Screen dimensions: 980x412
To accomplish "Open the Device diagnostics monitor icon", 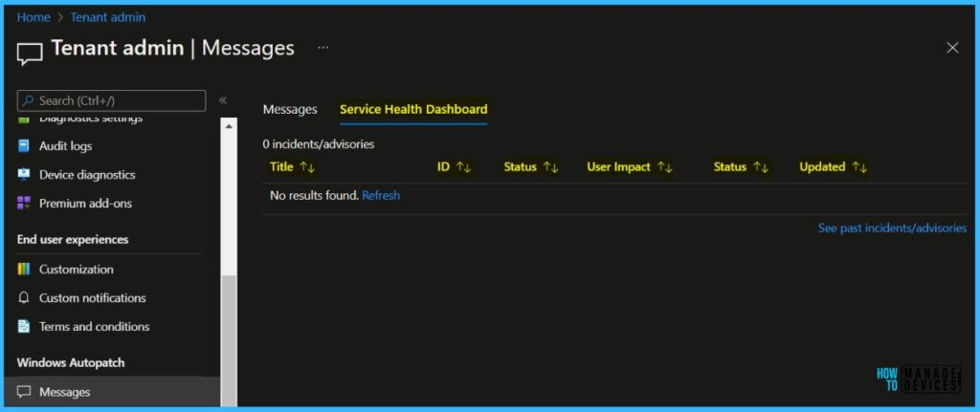I will [24, 175].
